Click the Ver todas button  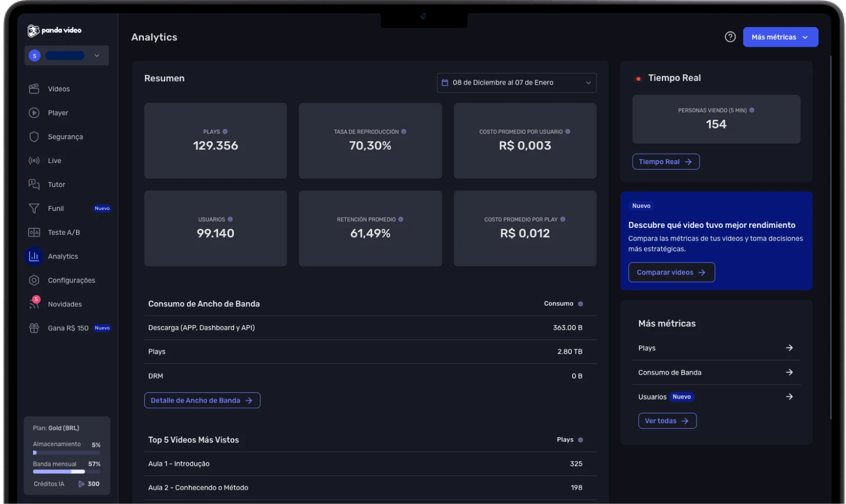(x=667, y=421)
